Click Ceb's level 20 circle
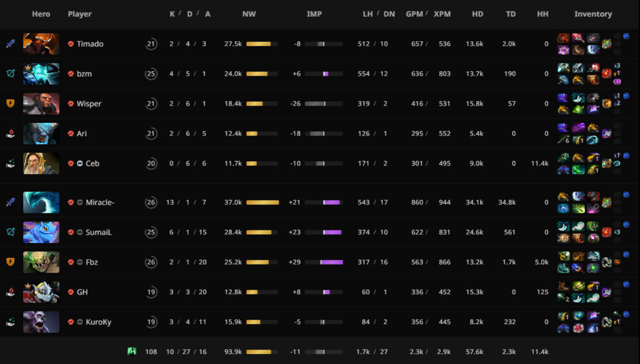The height and width of the screenshot is (364, 640). 151,164
